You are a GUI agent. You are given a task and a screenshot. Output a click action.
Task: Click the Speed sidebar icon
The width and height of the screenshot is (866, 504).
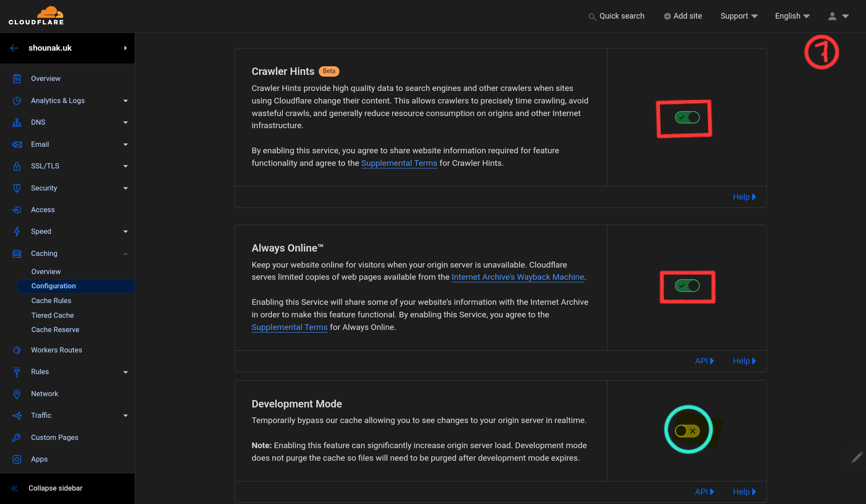pos(16,231)
